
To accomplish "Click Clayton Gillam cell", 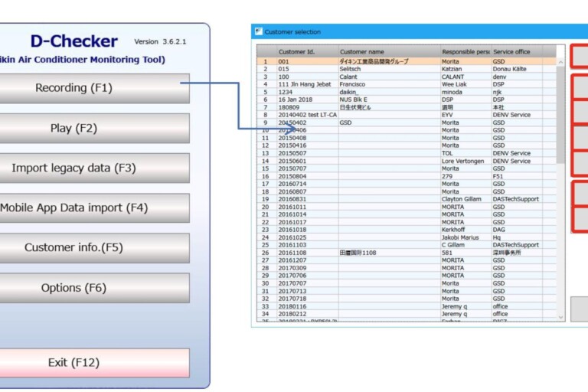I will [465, 199].
